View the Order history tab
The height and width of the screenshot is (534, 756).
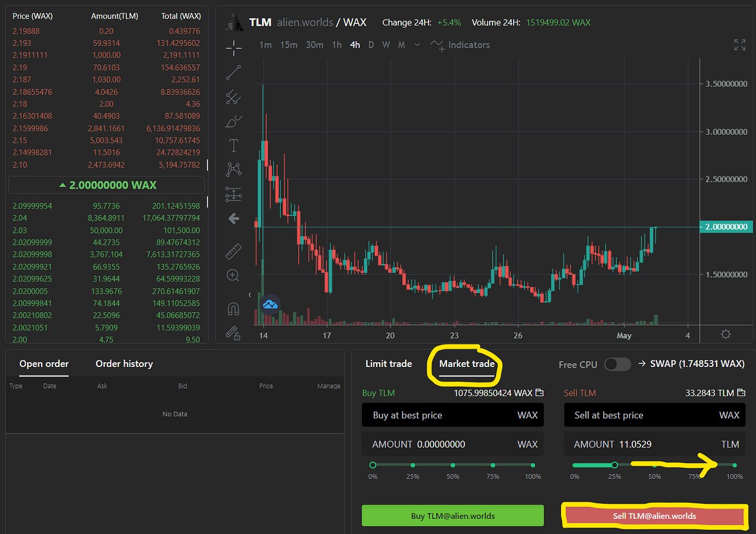[124, 364]
